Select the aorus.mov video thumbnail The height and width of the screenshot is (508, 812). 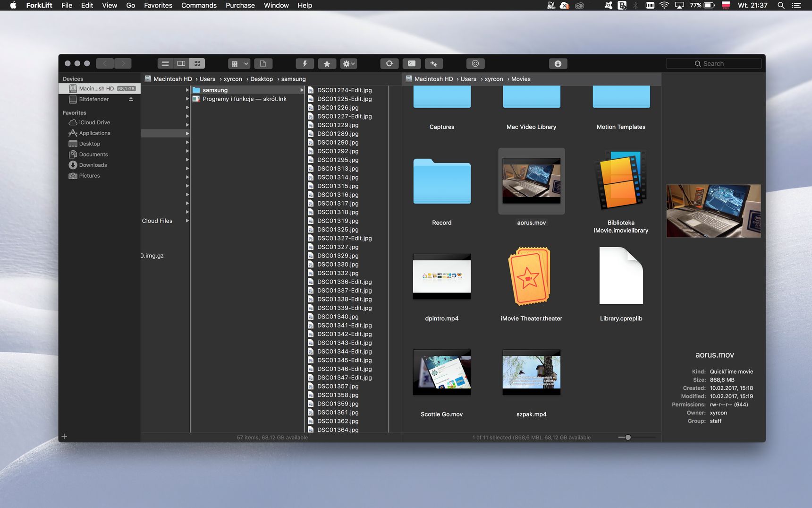[x=532, y=181]
